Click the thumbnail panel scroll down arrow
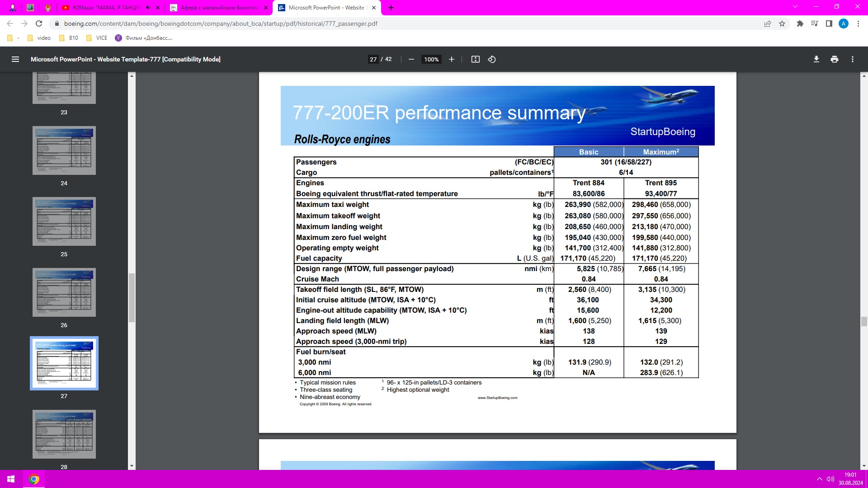This screenshot has height=488, width=868. click(x=132, y=466)
